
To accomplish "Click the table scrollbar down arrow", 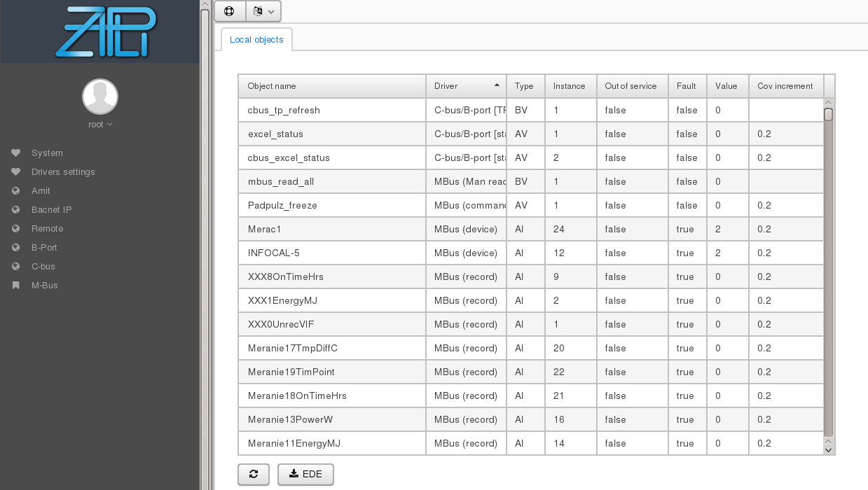I will (x=829, y=450).
